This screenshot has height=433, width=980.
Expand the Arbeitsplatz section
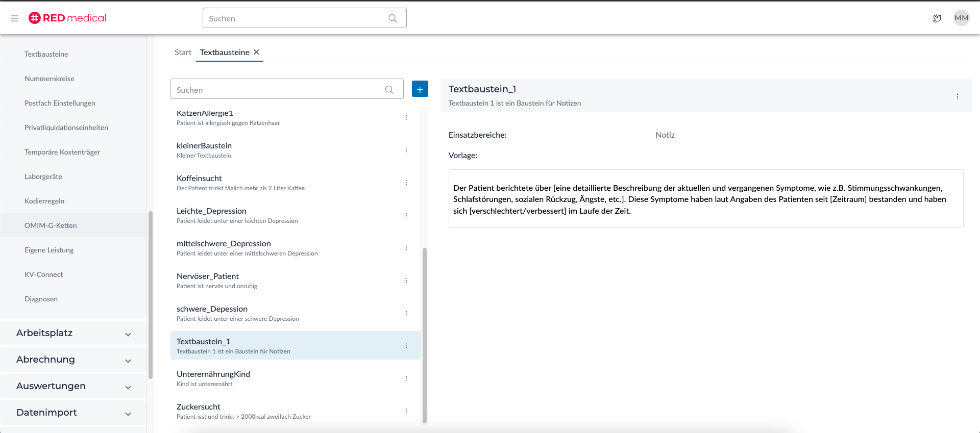coord(73,333)
